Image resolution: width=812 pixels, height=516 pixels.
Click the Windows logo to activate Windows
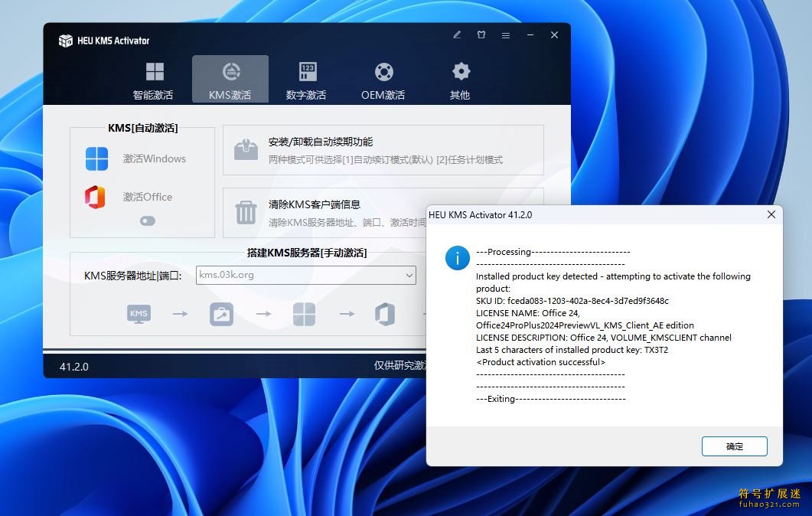(96, 158)
